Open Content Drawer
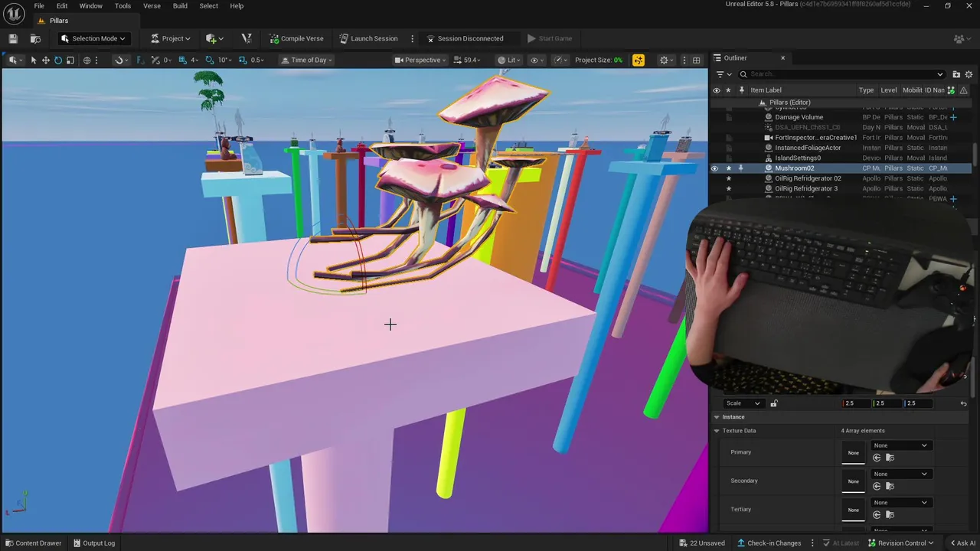 coord(33,543)
